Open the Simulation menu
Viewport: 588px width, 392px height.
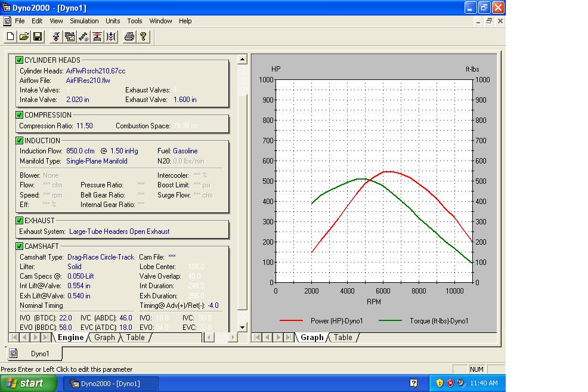84,21
